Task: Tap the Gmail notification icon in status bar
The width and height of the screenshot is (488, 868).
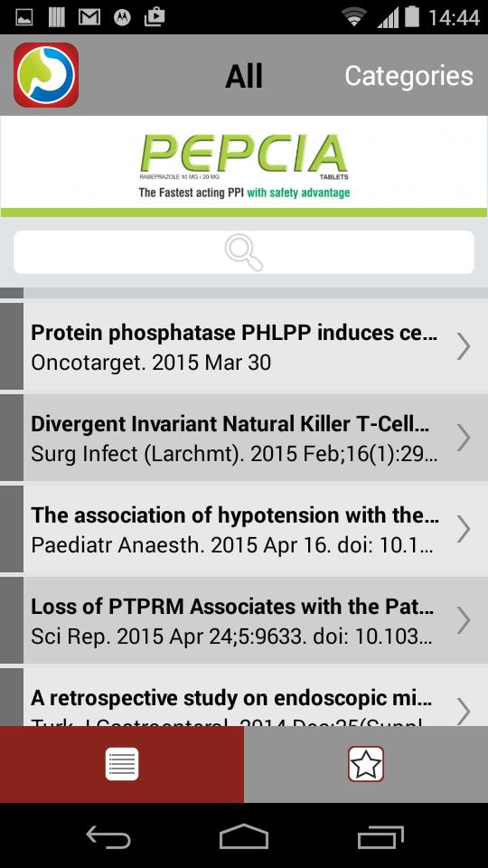Action: [x=89, y=18]
